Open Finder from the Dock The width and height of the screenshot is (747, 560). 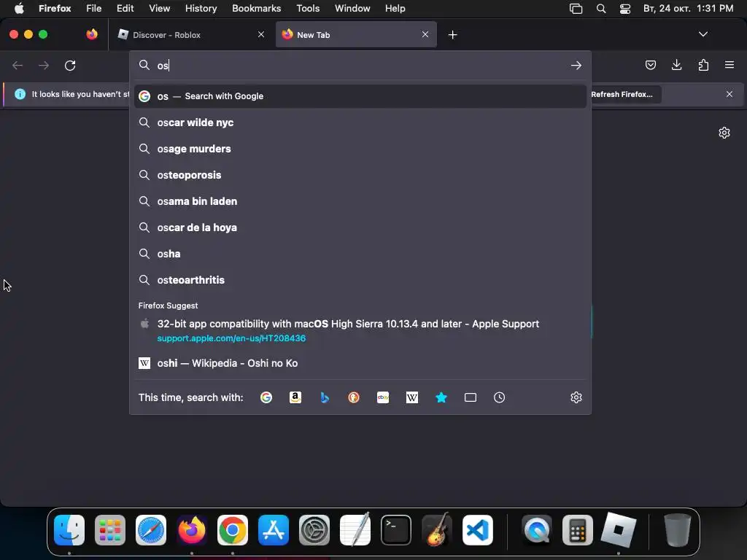tap(69, 530)
